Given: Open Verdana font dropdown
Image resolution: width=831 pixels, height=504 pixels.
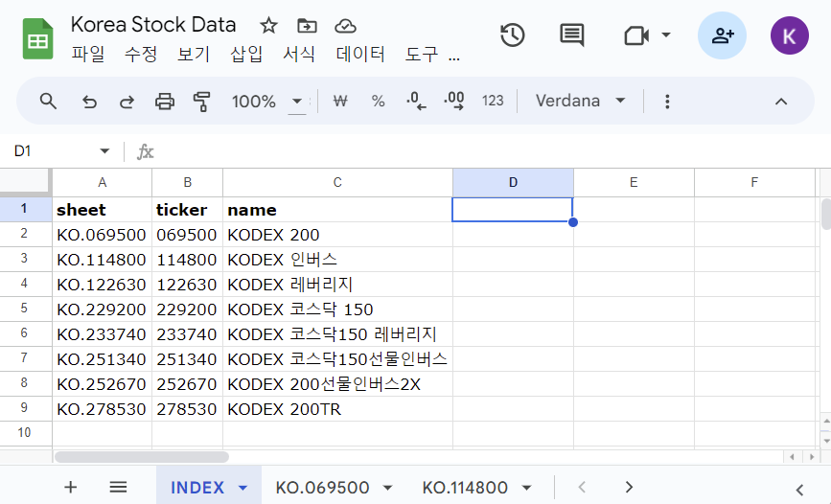Looking at the screenshot, I should [580, 101].
